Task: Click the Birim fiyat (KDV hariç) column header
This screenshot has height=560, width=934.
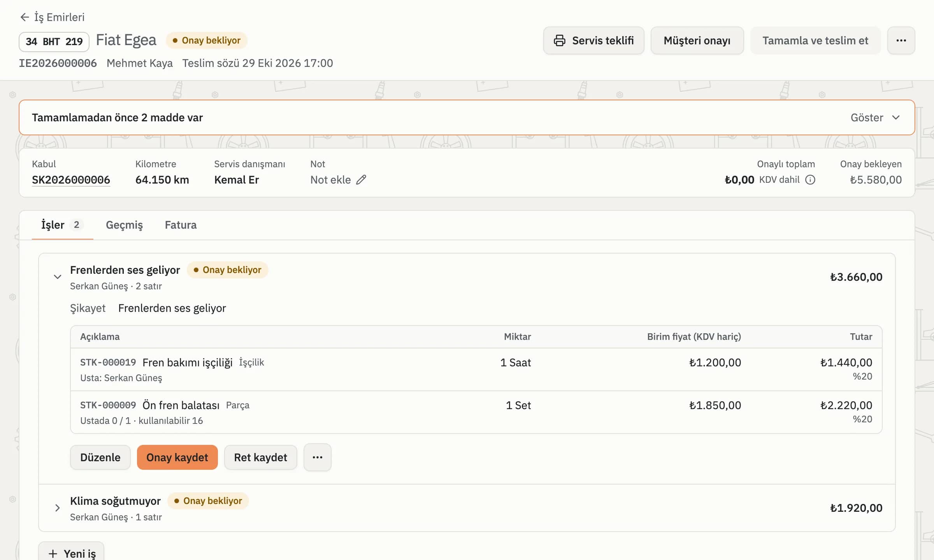Action: click(x=694, y=337)
